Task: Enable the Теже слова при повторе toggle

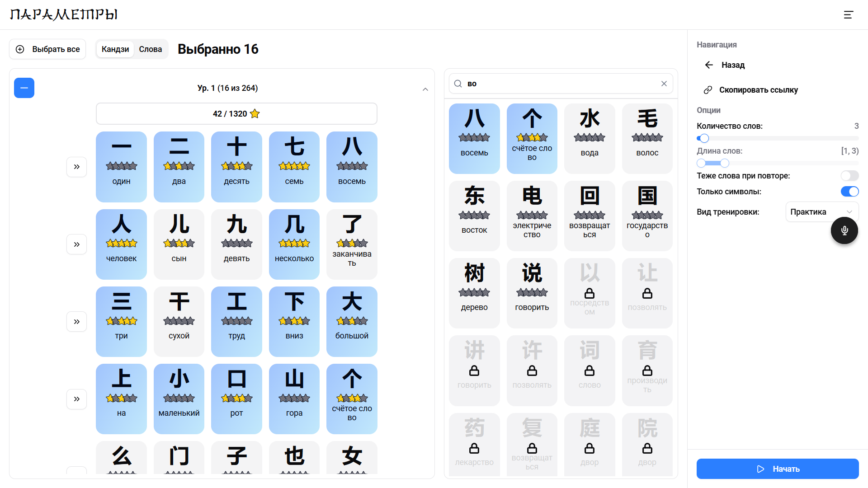Action: pyautogui.click(x=849, y=175)
